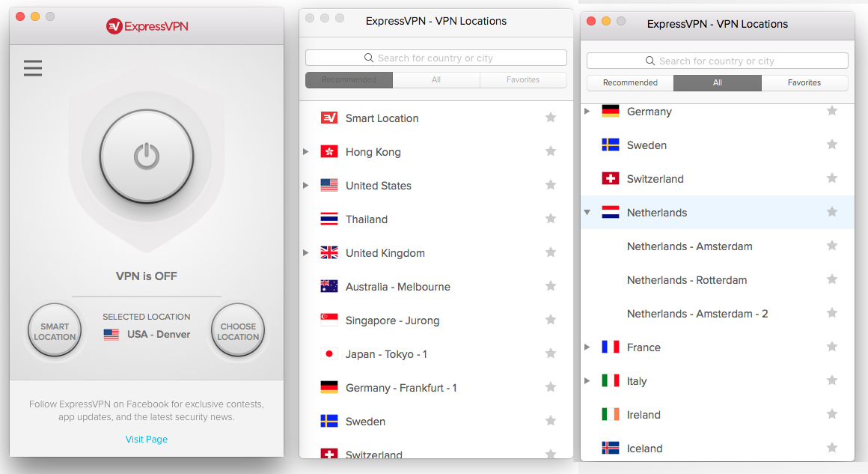Favorite Smart Location with its star
Viewport: 868px width, 474px height.
click(550, 118)
